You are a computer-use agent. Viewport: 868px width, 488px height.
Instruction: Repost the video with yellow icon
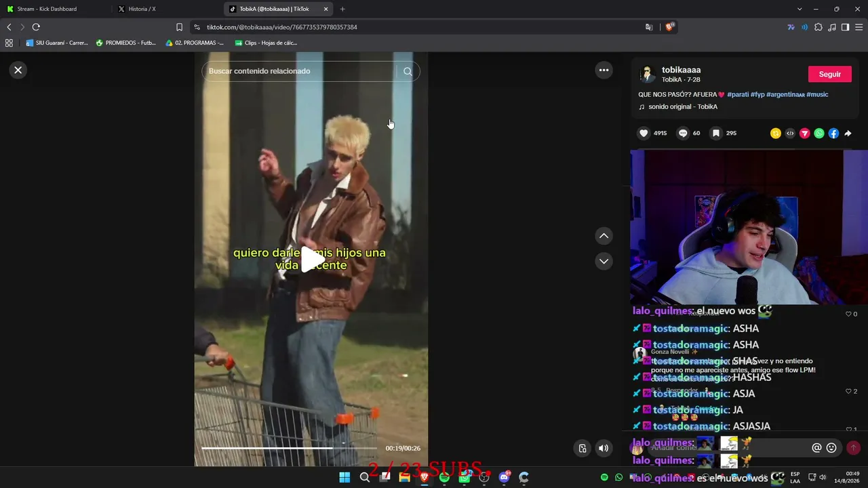point(776,134)
